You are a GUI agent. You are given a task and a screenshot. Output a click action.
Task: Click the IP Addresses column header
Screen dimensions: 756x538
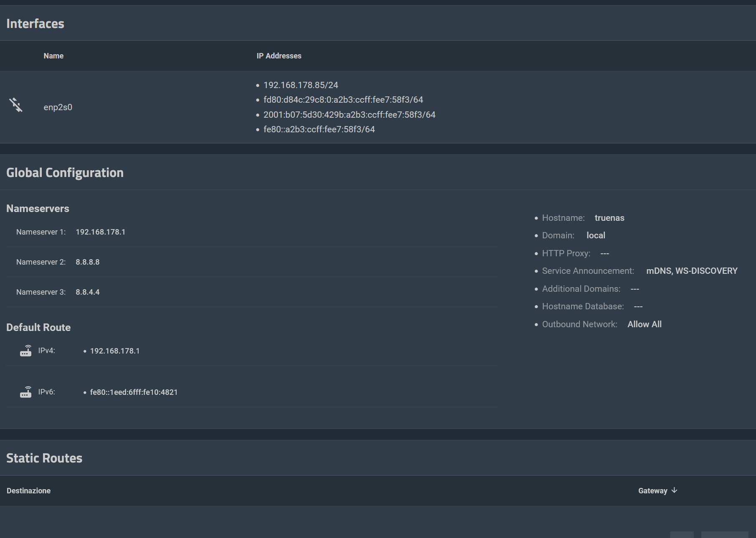click(x=279, y=56)
